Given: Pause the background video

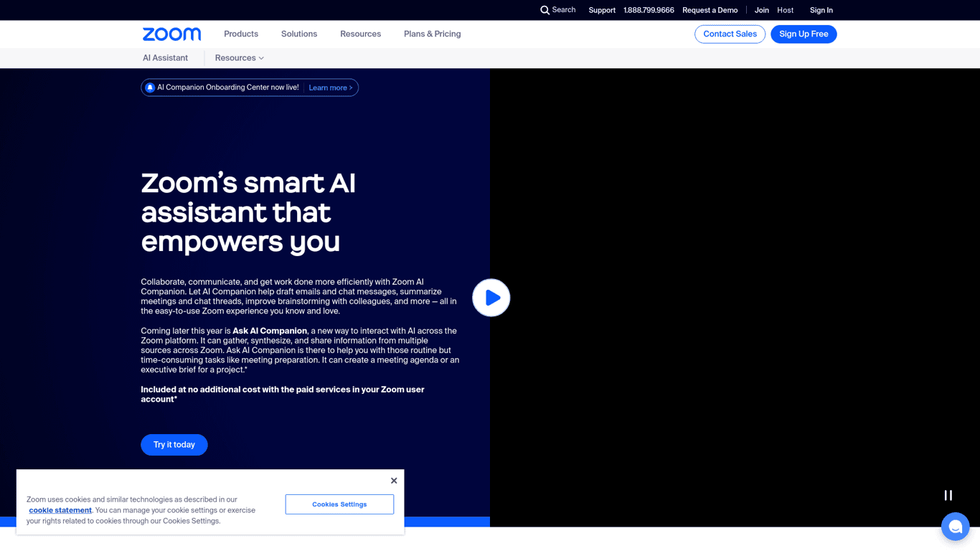Looking at the screenshot, I should [x=948, y=495].
